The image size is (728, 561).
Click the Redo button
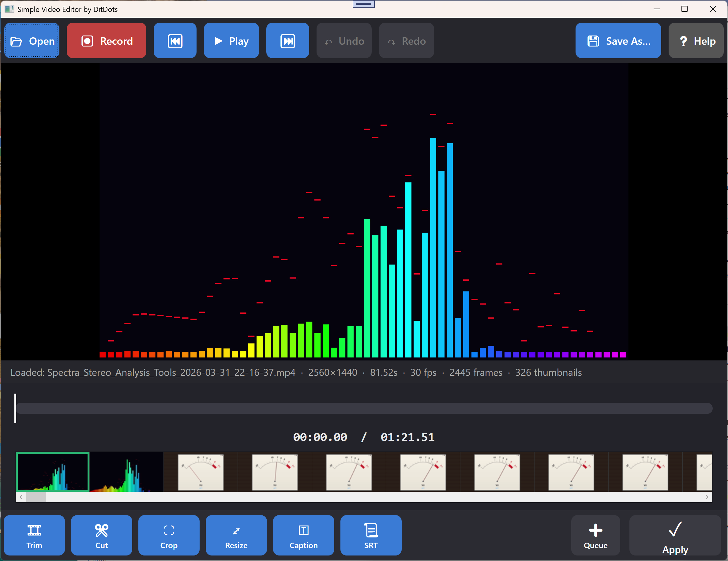tap(406, 41)
